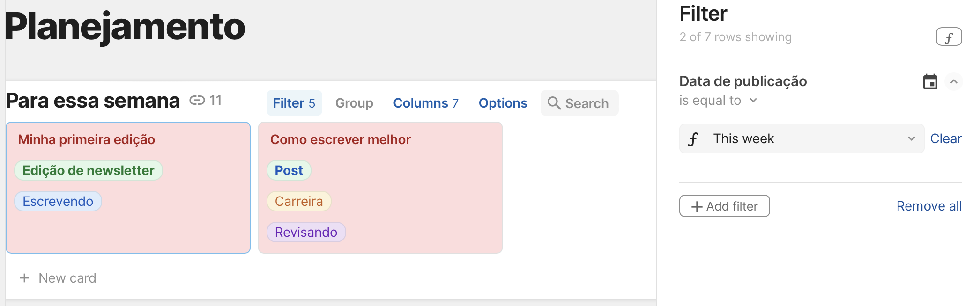
Task: Click into the Search field
Action: click(587, 103)
